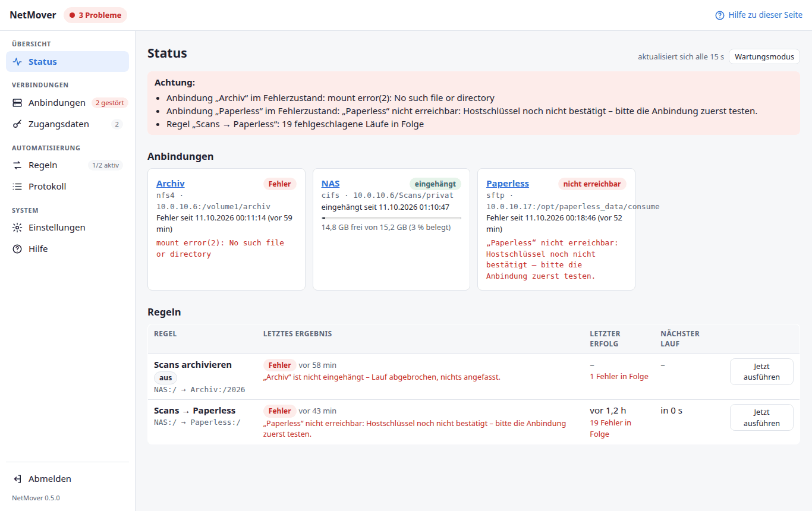Image resolution: width=812 pixels, height=511 pixels.
Task: Click the Regeln arrows icon
Action: click(17, 165)
